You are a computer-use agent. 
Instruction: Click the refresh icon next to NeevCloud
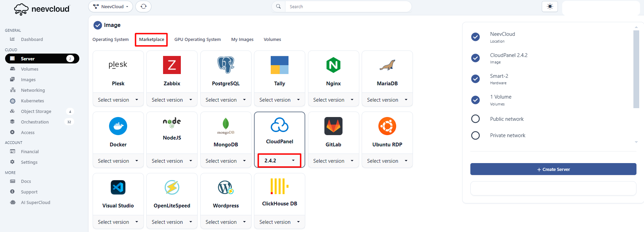[143, 6]
